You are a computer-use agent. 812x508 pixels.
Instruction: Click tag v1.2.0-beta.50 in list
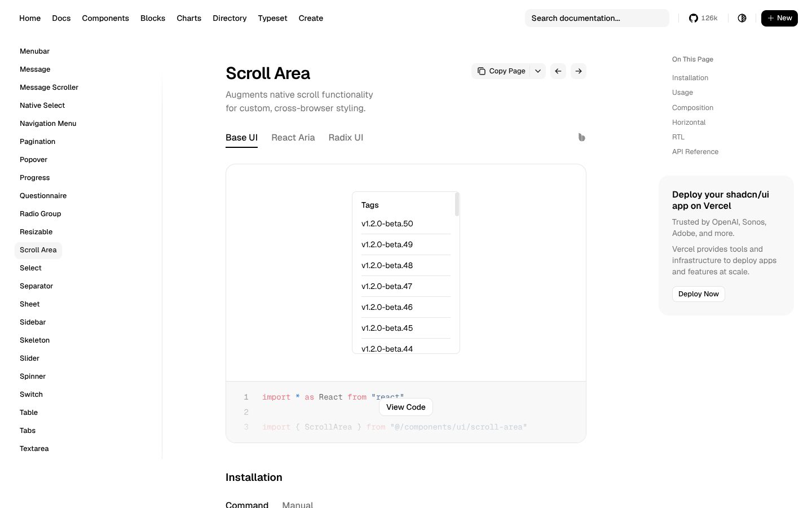coord(387,224)
